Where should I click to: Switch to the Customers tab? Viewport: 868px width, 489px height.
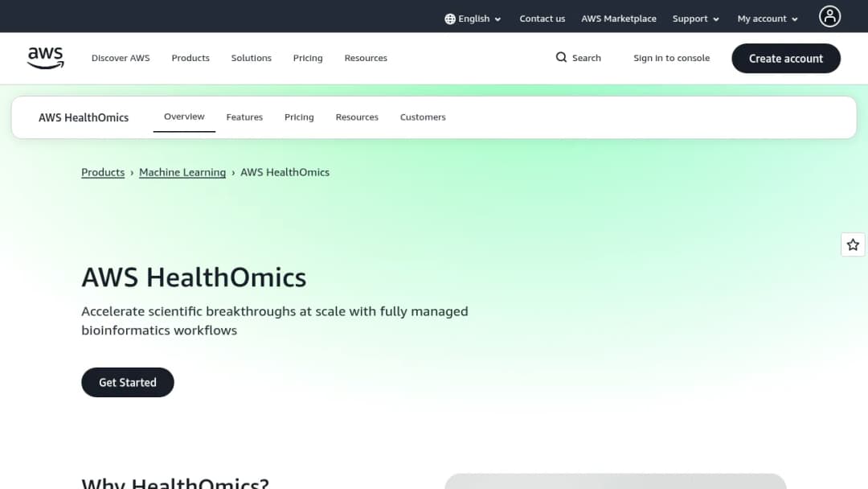tap(423, 117)
